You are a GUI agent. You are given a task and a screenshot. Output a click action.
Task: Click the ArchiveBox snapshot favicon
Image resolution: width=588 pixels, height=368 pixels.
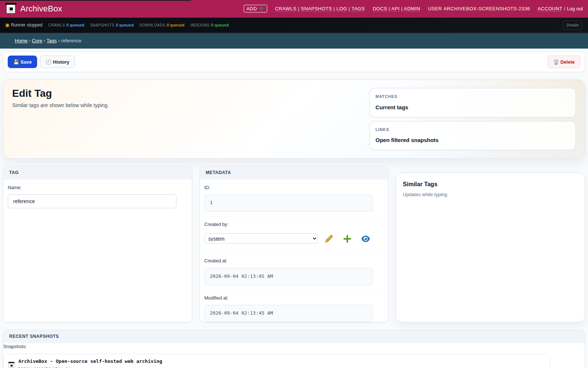coord(11,364)
